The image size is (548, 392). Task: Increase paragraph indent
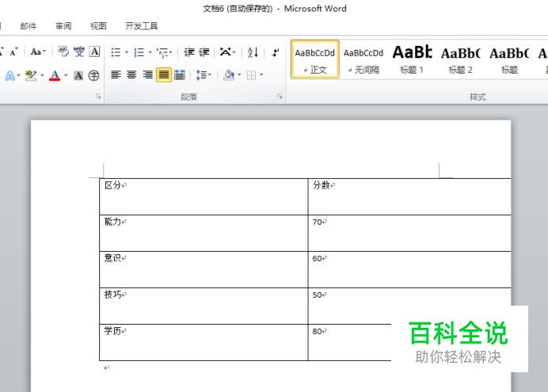204,53
